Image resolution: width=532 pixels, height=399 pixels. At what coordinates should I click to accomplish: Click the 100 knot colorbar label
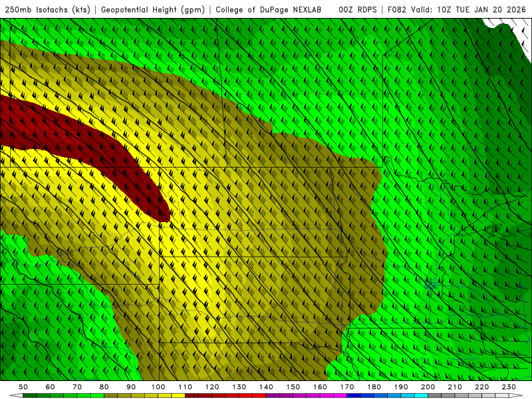click(158, 387)
